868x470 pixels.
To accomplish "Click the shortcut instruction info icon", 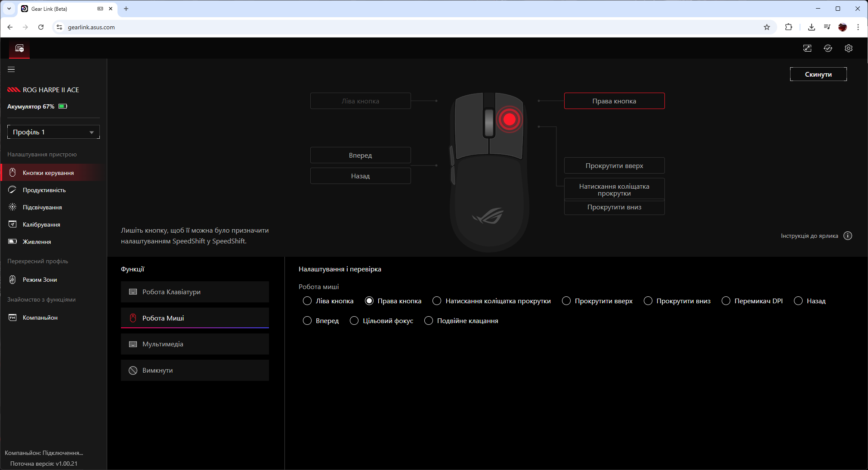I will 847,236.
